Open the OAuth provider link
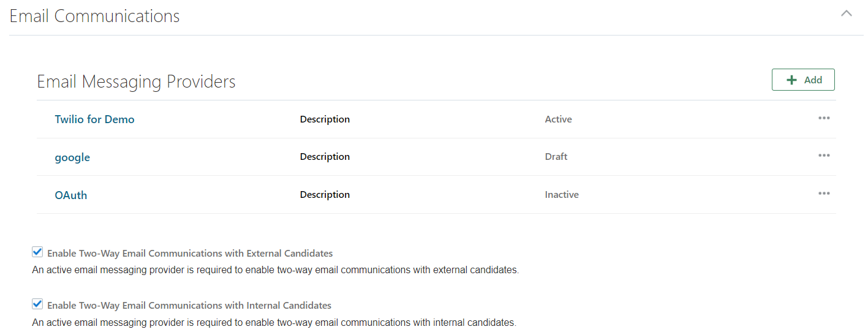 click(71, 195)
